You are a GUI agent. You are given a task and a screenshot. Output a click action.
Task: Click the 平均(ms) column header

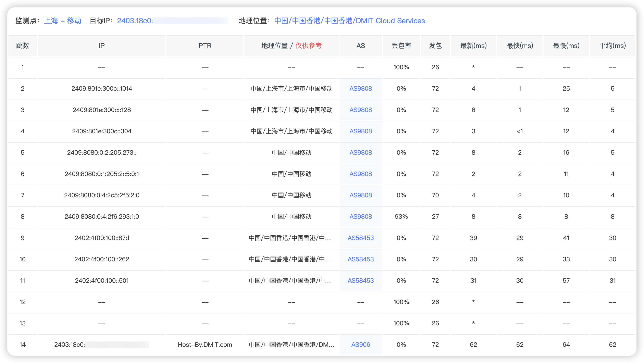[612, 46]
